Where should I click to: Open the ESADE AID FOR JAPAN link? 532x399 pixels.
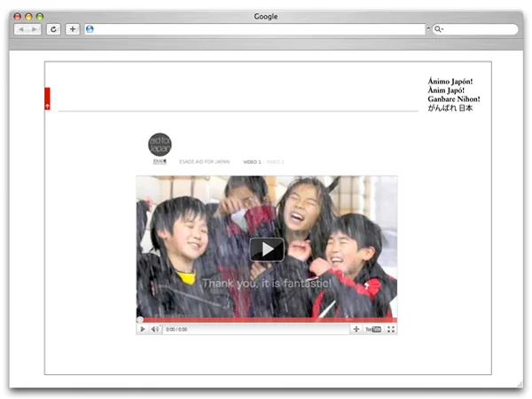(204, 162)
